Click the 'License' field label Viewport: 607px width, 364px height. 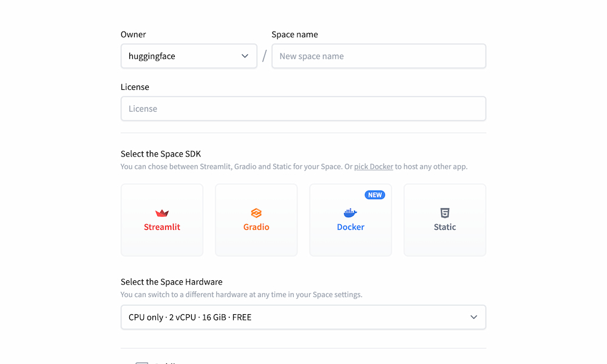tap(135, 87)
